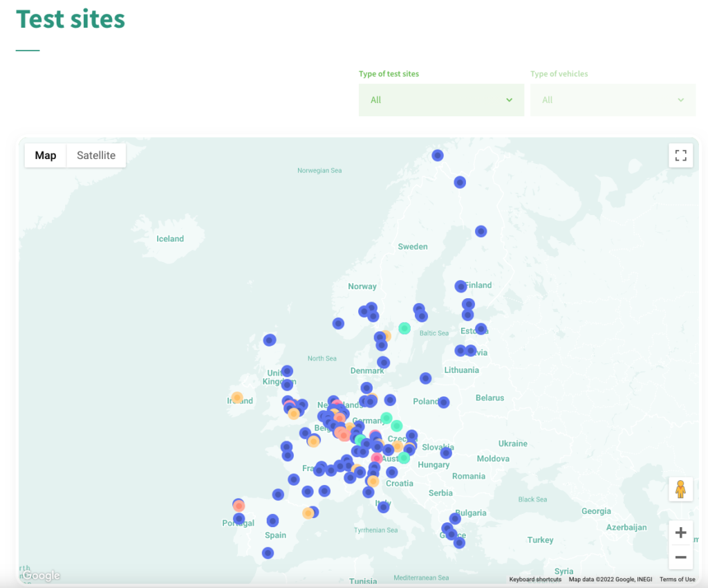Click the Test sites page heading
708x588 pixels.
[70, 20]
